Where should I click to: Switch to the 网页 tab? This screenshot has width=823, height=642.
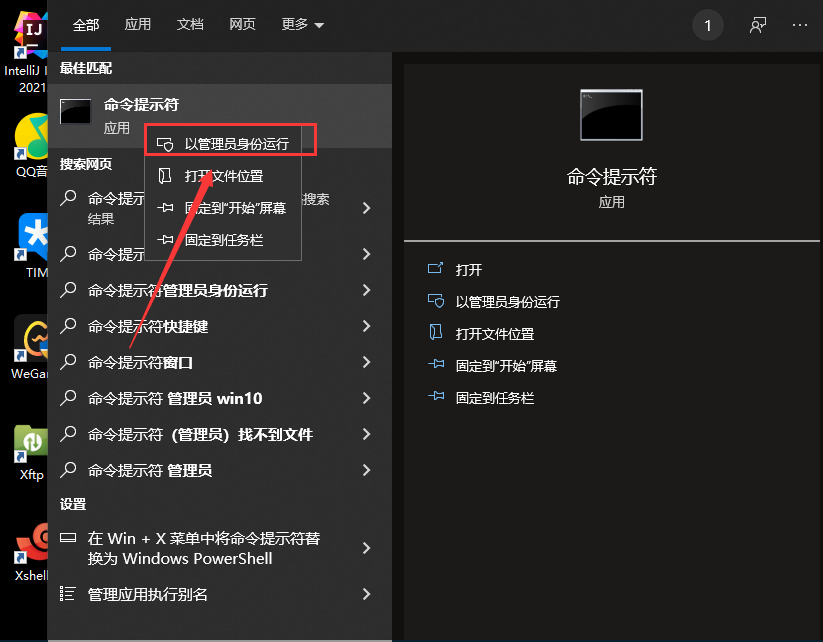[x=242, y=24]
